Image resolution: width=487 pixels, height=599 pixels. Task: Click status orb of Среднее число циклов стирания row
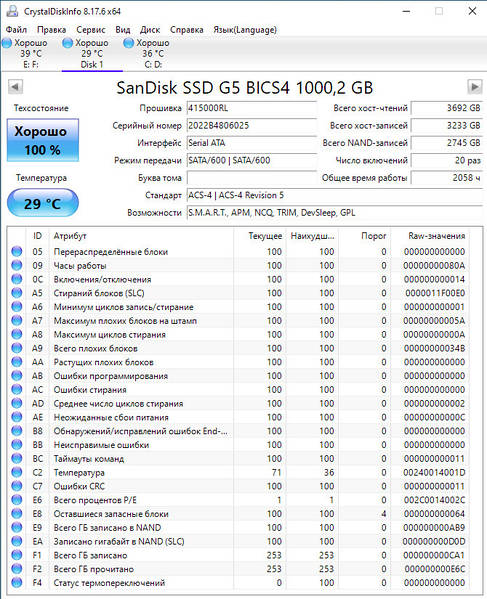(x=17, y=403)
